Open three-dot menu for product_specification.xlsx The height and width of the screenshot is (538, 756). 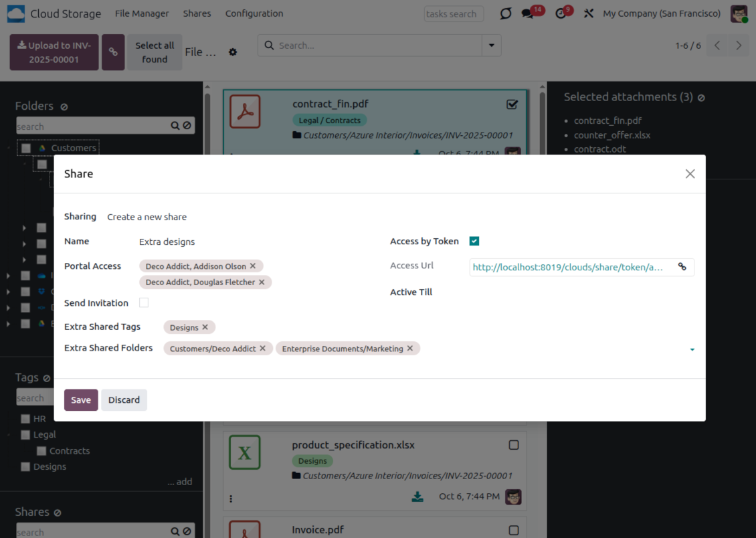pyautogui.click(x=231, y=499)
